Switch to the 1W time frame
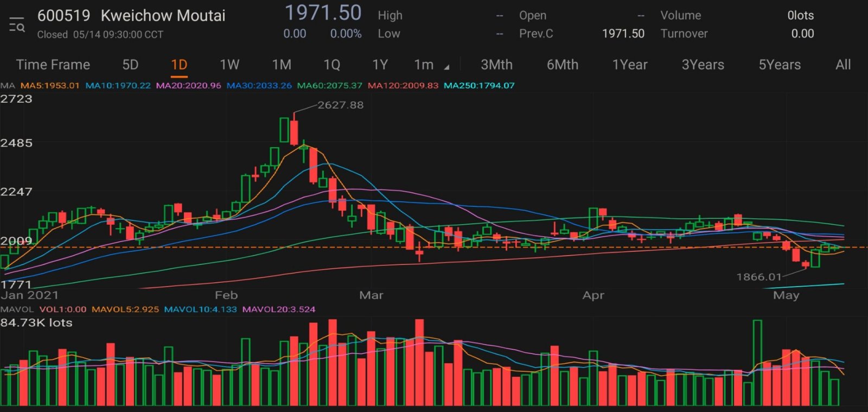This screenshot has height=412, width=868. [x=229, y=65]
